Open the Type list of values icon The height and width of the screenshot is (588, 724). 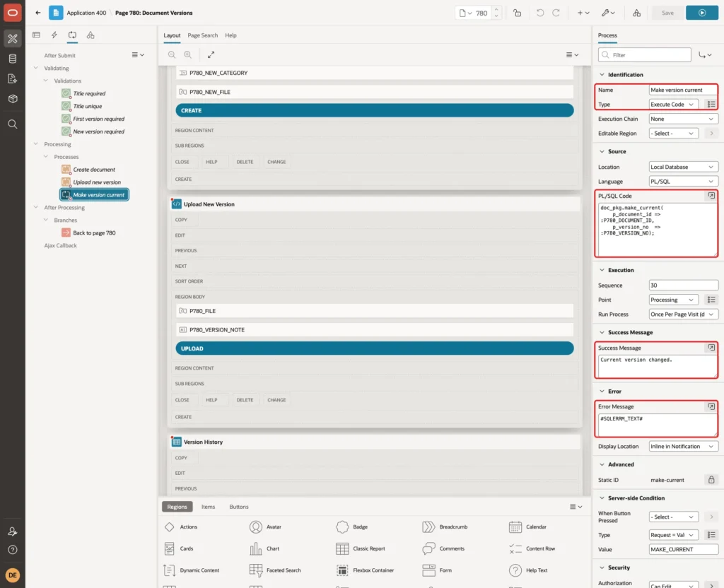pyautogui.click(x=711, y=105)
